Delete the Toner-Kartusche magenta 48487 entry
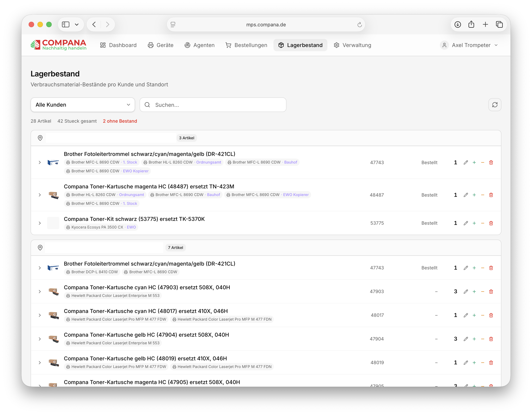The image size is (532, 415). (x=491, y=195)
